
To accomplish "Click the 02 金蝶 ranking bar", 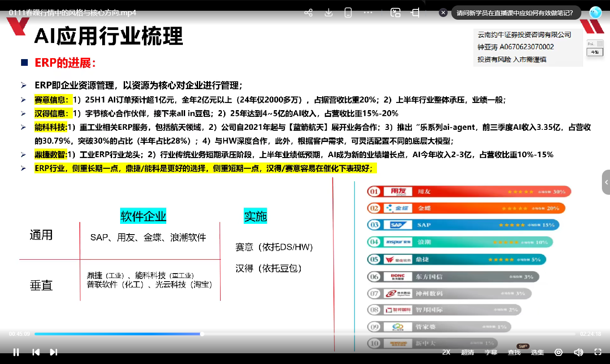I will pyautogui.click(x=466, y=208).
